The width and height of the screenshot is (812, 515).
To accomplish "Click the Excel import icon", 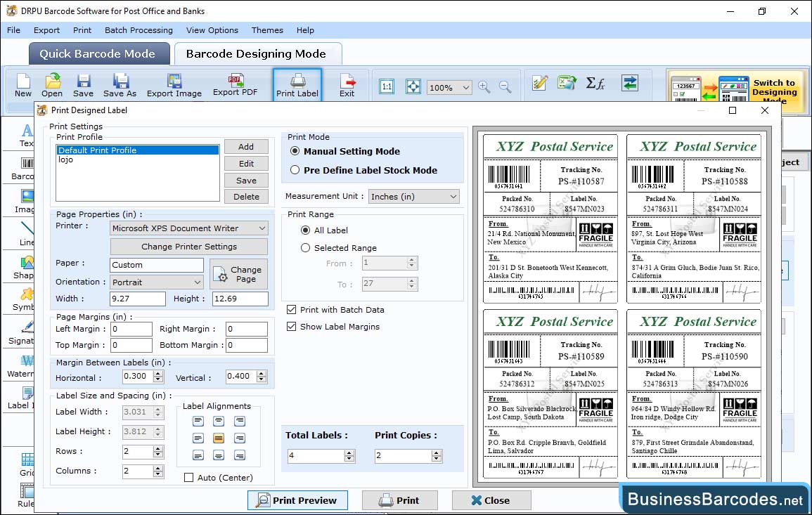I will pos(567,83).
